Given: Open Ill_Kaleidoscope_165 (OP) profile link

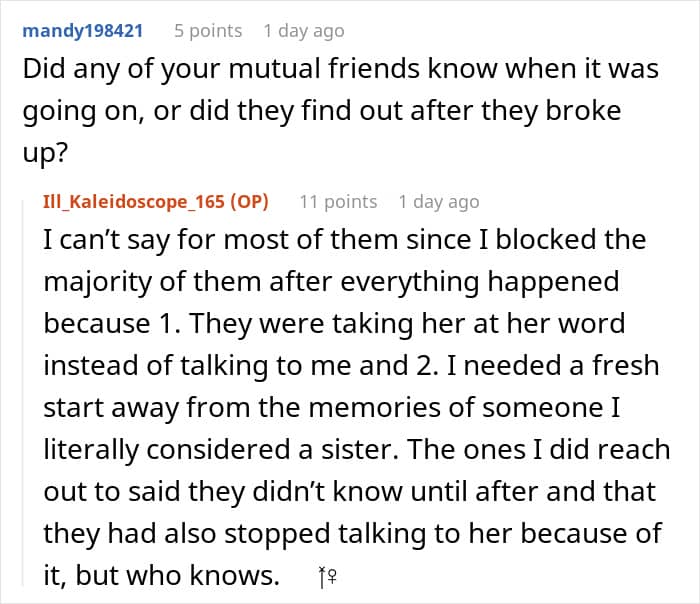Looking at the screenshot, I should pyautogui.click(x=156, y=202).
